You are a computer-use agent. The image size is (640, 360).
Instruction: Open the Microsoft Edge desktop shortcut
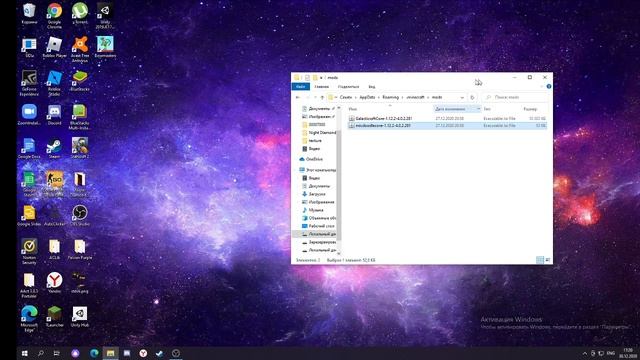tap(29, 319)
